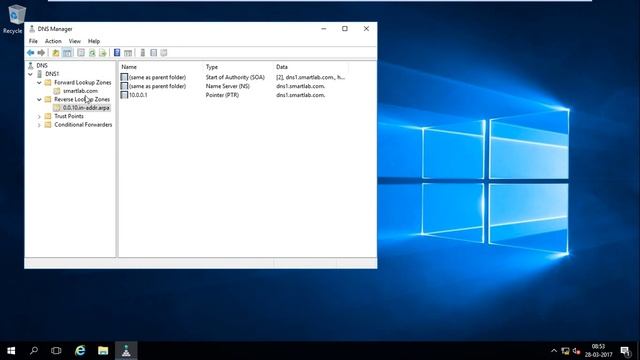
Task: Select the 10.0.0.1 record name
Action: pos(138,95)
